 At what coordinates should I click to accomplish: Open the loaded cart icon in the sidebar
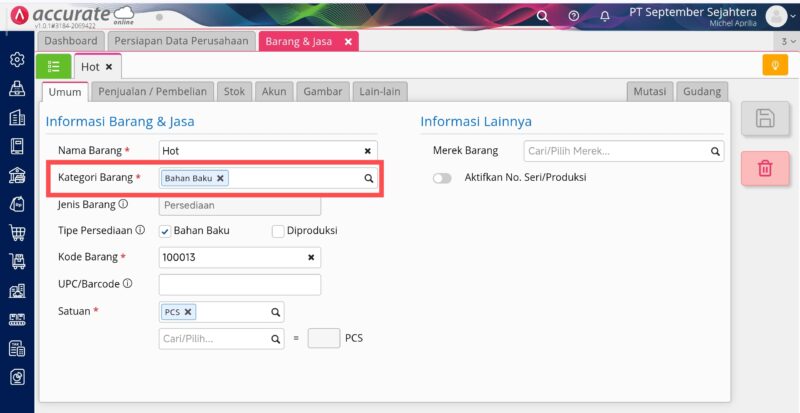point(17,262)
